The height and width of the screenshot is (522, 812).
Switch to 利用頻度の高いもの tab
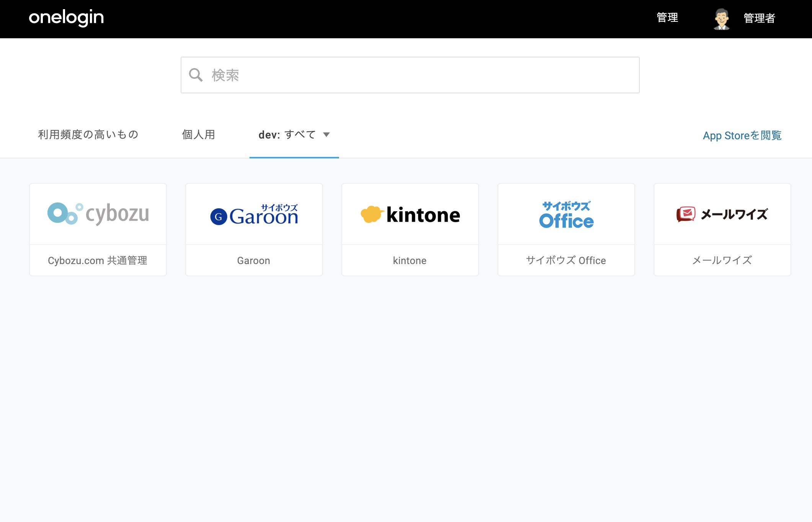point(88,135)
